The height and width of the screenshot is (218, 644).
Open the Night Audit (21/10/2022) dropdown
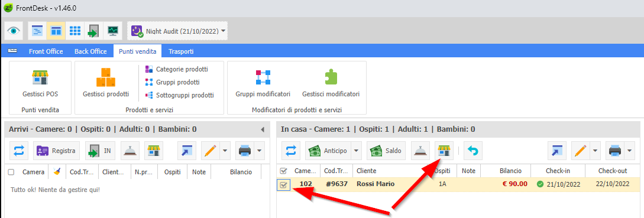[x=177, y=31]
